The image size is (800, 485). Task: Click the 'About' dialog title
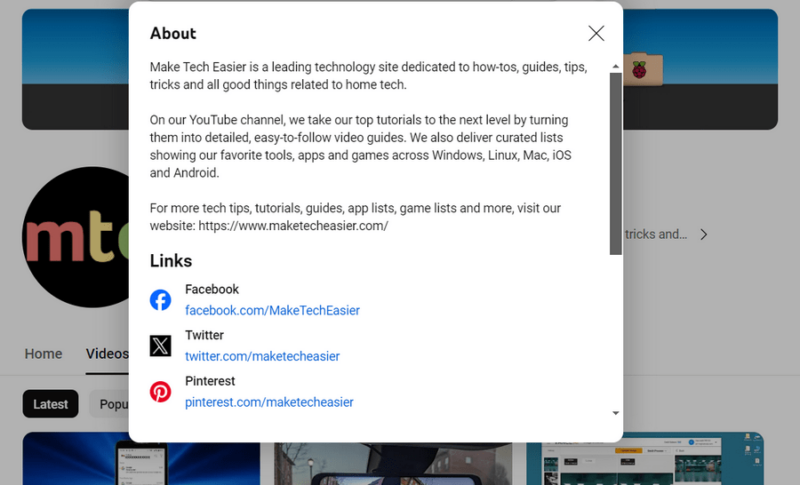pyautogui.click(x=173, y=34)
